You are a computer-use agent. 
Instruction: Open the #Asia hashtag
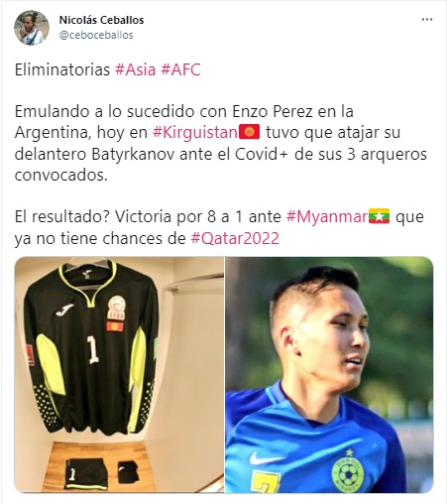135,69
